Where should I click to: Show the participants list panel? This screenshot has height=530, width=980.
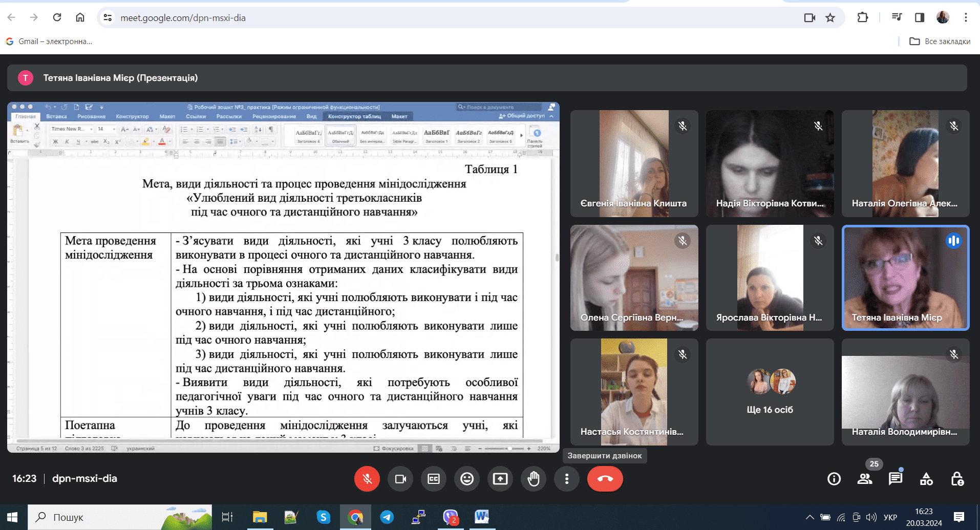865,479
